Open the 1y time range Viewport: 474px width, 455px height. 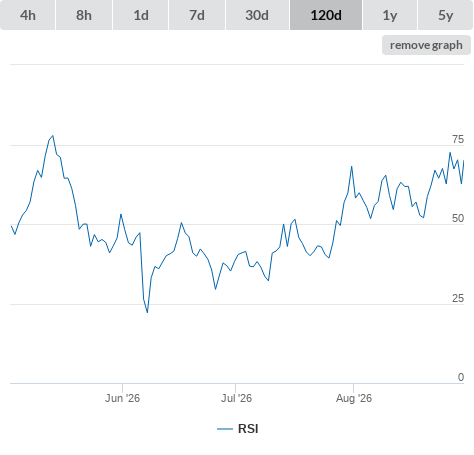coord(390,15)
